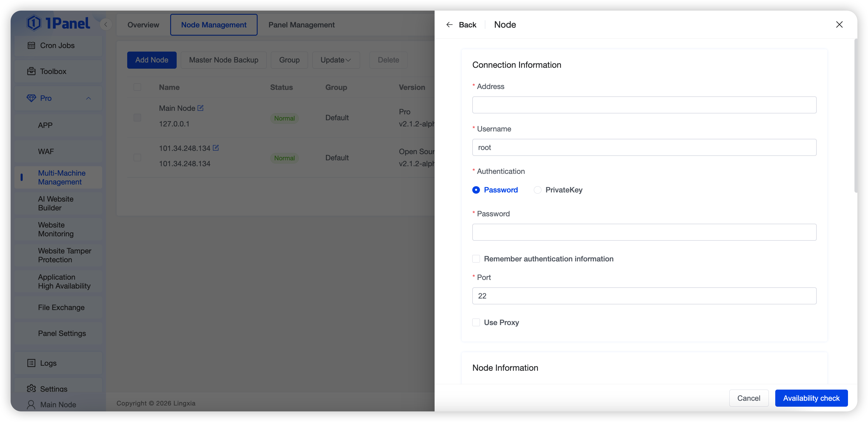Select PrivateKey authentication radio button
868x422 pixels.
coord(537,190)
